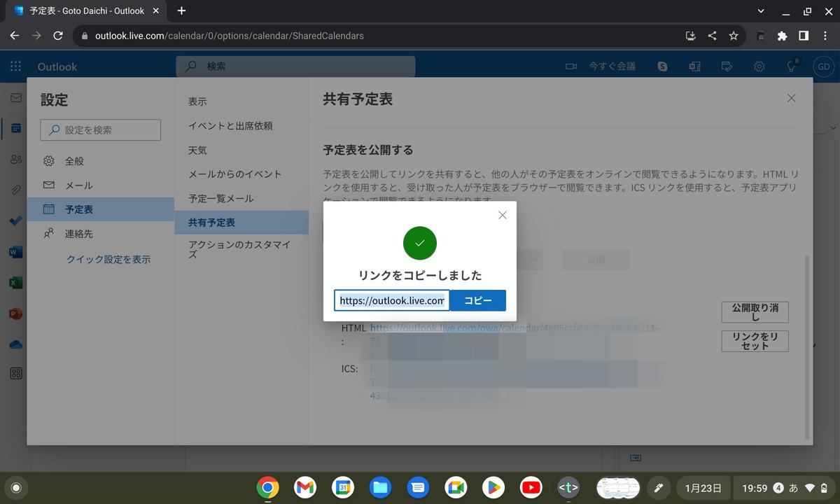This screenshot has height=504, width=840.
Task: Select 全般 (General) settings category
Action: 101,161
